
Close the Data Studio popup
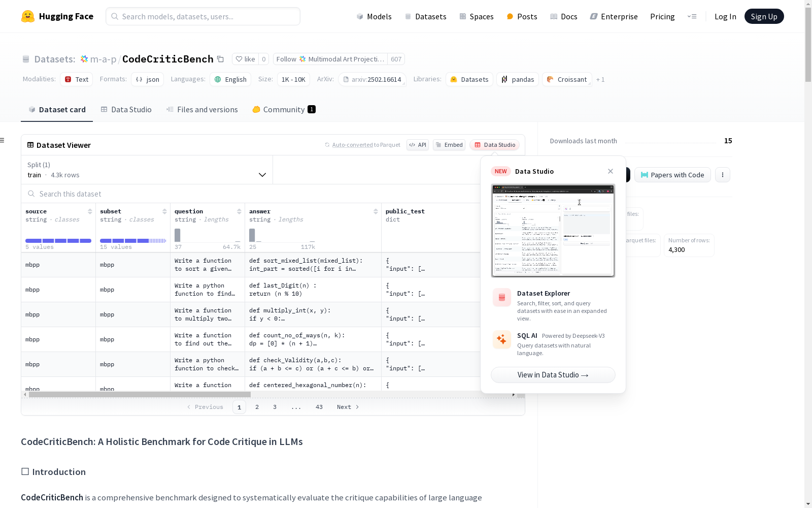pos(611,171)
